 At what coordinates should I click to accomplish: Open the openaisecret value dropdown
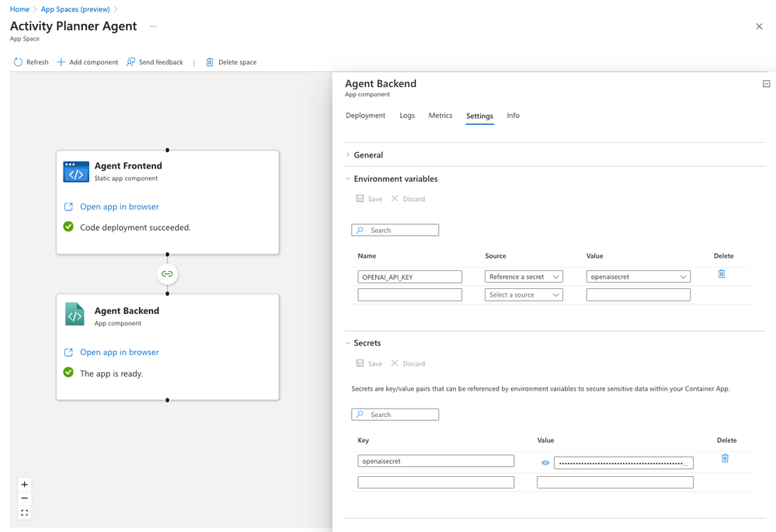[638, 276]
